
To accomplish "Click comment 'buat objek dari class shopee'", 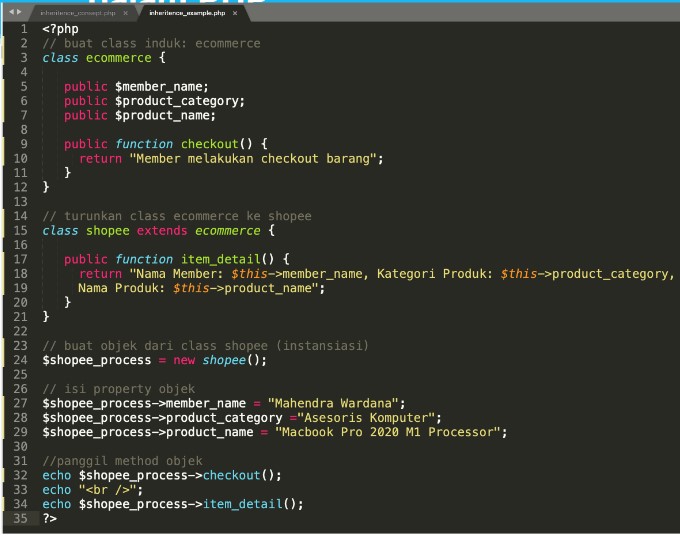I will [165, 346].
